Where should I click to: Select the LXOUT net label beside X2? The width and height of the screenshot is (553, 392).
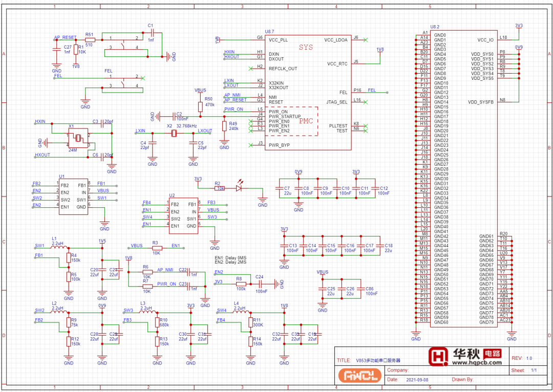point(205,131)
